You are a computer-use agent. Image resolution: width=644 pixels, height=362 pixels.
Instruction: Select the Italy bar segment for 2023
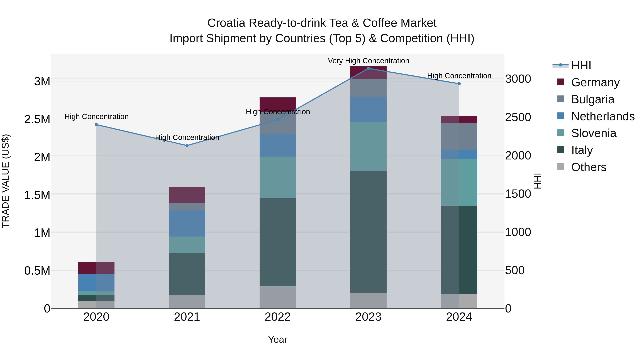coord(368,232)
